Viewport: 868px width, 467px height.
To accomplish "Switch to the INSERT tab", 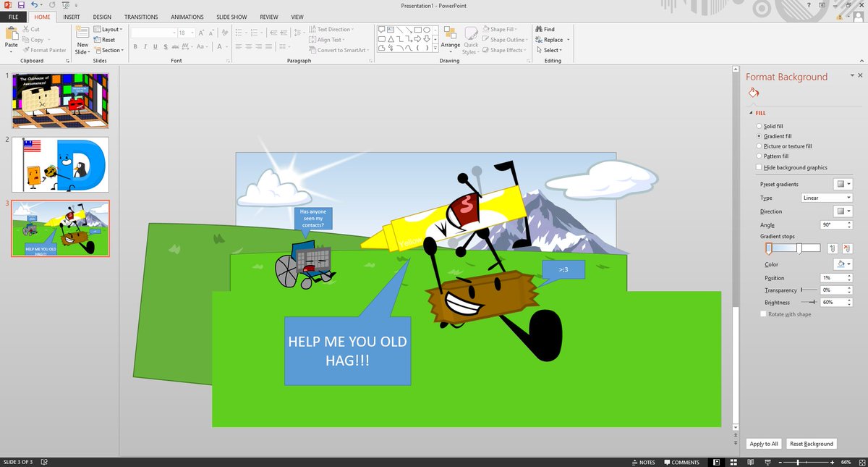I will point(71,17).
